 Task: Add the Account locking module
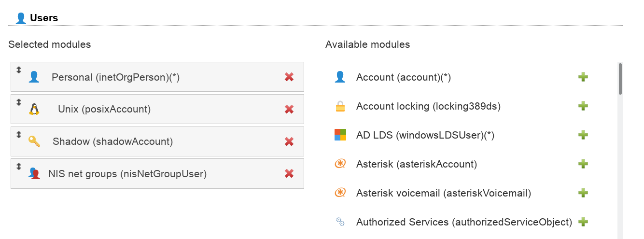tap(583, 106)
